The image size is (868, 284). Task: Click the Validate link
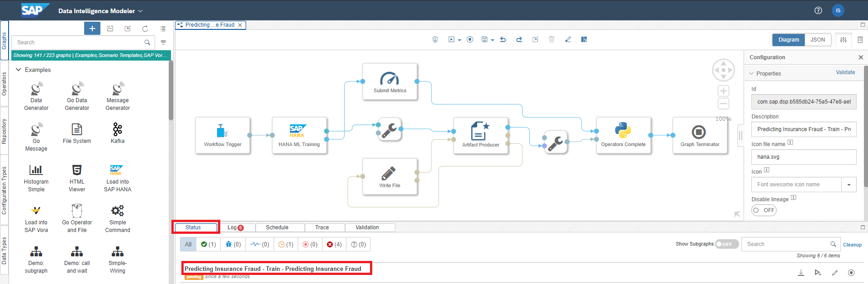pyautogui.click(x=845, y=72)
